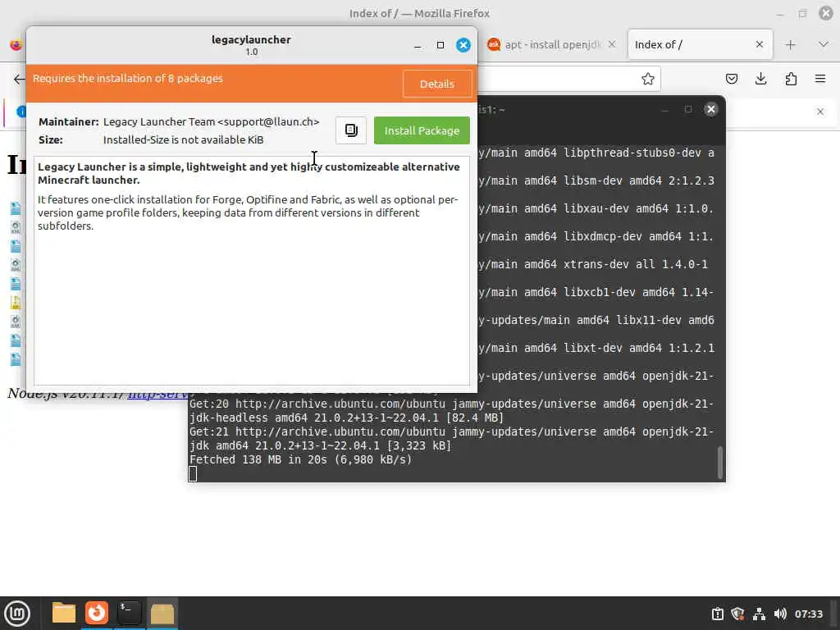The height and width of the screenshot is (630, 840).
Task: Open the Firefox extensions puzzle icon
Action: [x=791, y=80]
